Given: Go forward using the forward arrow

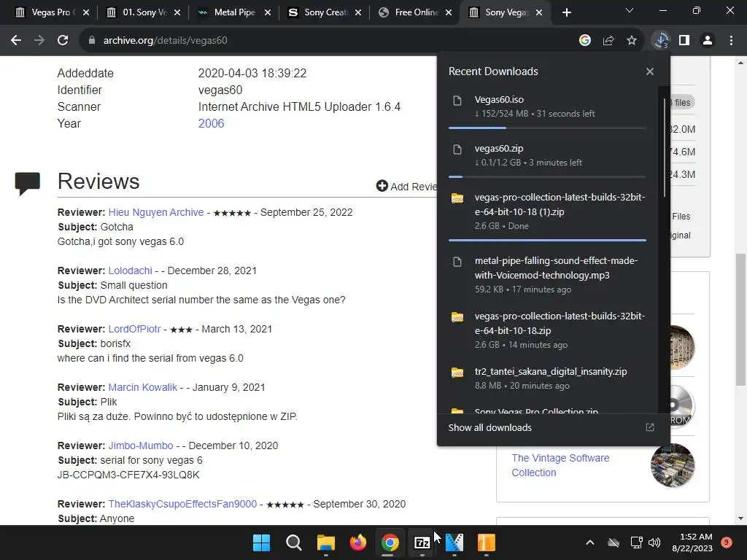Looking at the screenshot, I should tap(39, 41).
